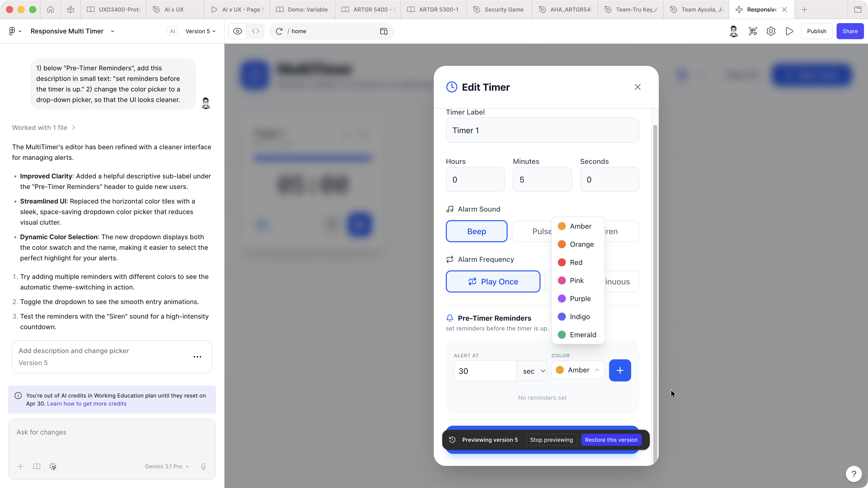Switch to UXD3400-Proto tab

113,10
